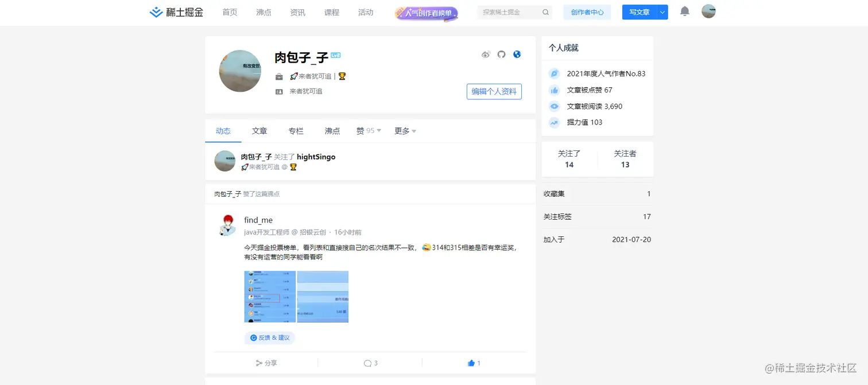Image resolution: width=868 pixels, height=385 pixels.
Task: Open the 沸点 navigation item
Action: [263, 12]
